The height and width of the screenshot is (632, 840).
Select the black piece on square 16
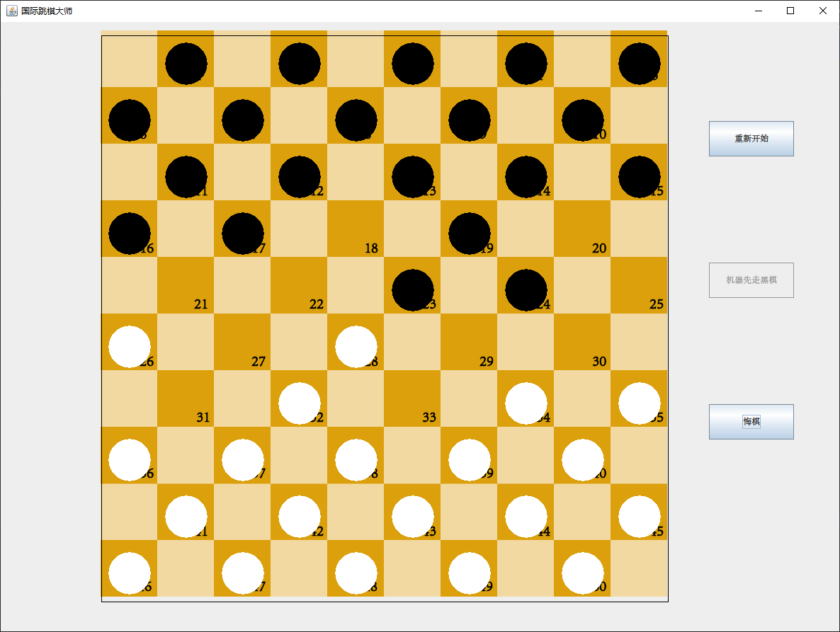coord(130,234)
